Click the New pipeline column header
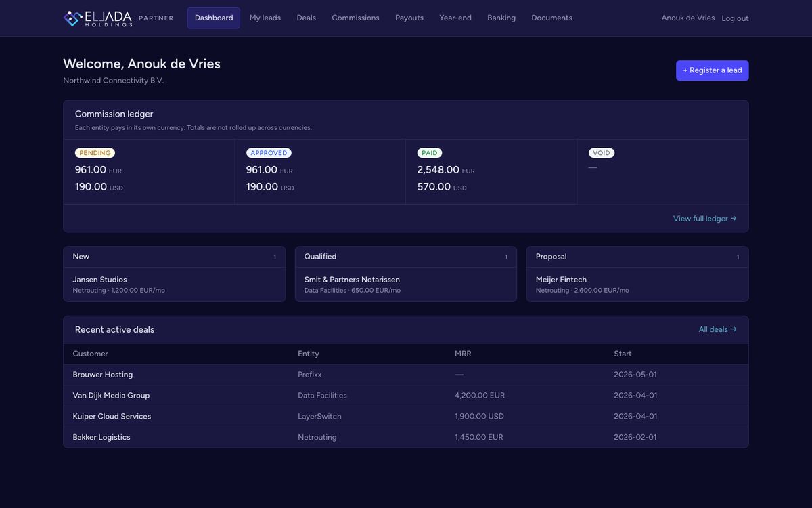This screenshot has height=508, width=812. (174, 257)
